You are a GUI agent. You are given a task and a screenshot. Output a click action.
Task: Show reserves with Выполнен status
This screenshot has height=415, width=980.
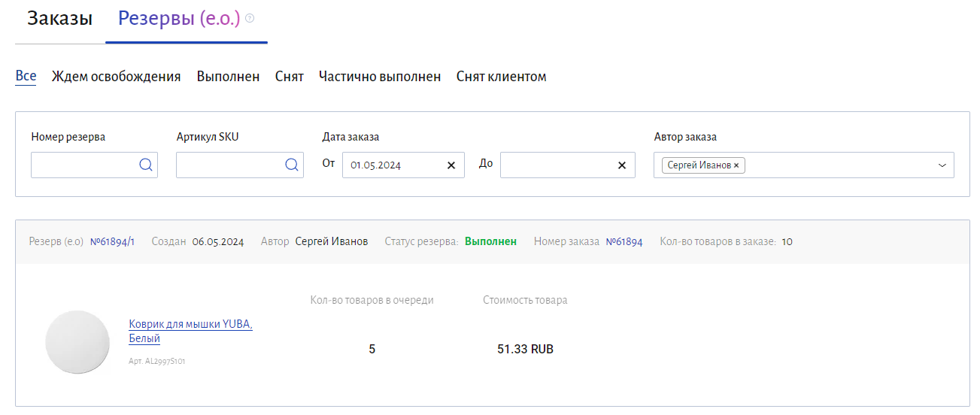(x=228, y=77)
